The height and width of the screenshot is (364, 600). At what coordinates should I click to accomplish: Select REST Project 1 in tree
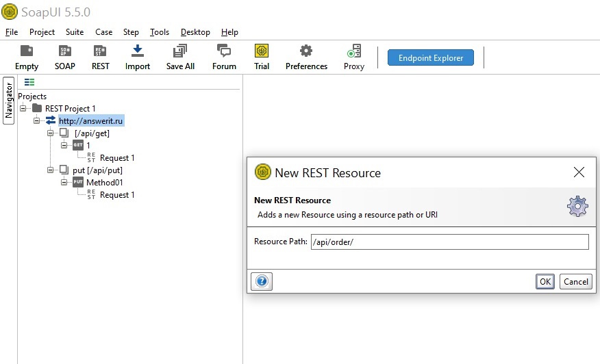point(71,109)
